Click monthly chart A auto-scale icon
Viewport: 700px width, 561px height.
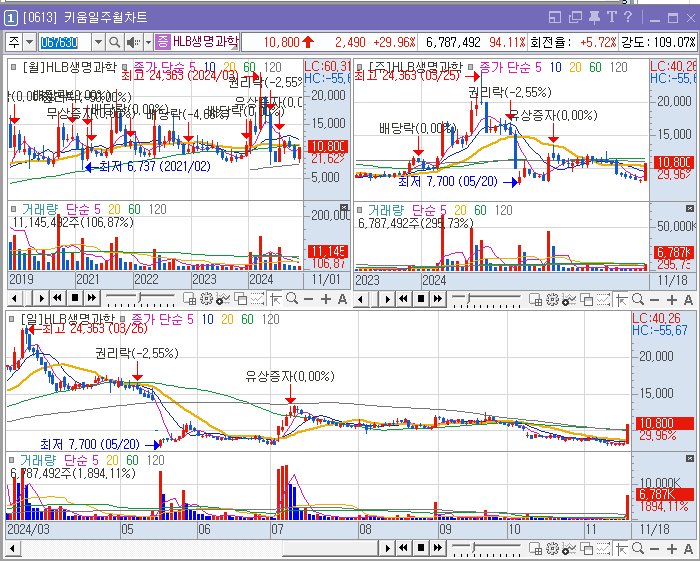coord(342,299)
